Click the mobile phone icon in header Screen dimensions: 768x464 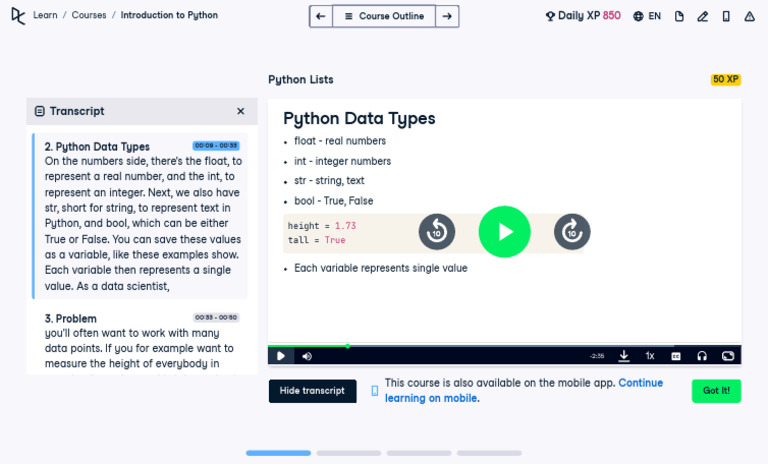point(726,16)
